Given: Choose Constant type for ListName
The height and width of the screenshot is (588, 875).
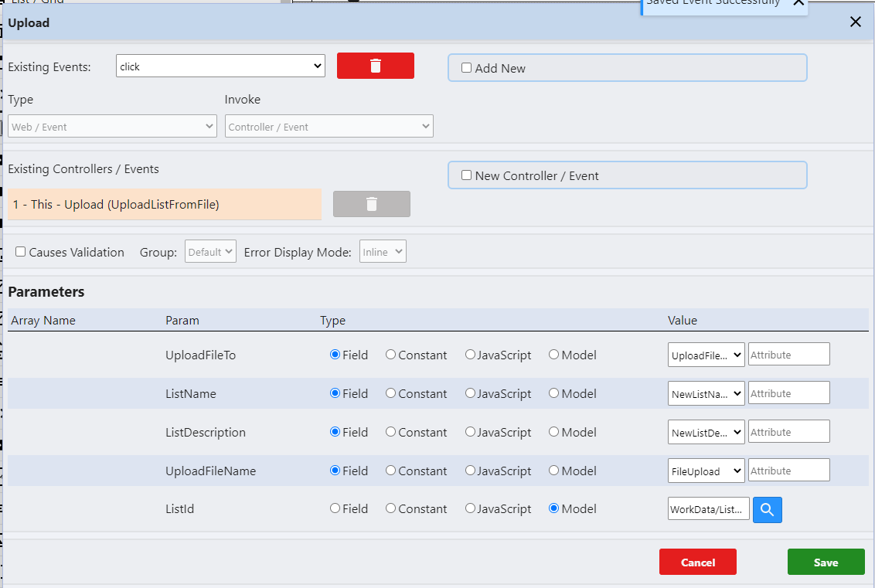Looking at the screenshot, I should (x=390, y=393).
